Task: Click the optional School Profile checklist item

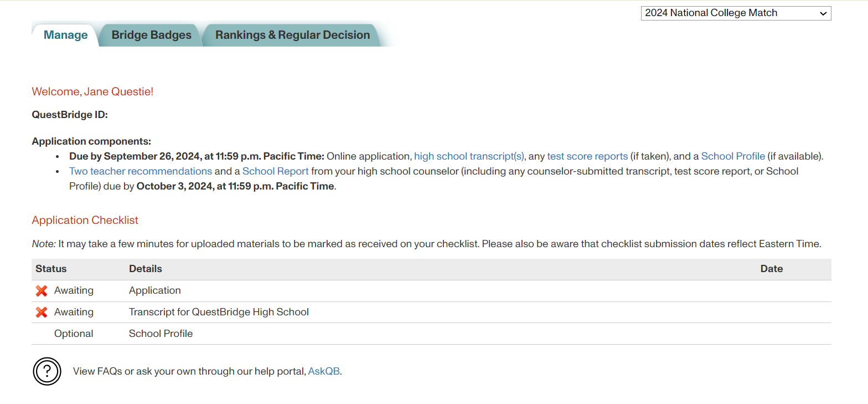Action: click(x=161, y=334)
